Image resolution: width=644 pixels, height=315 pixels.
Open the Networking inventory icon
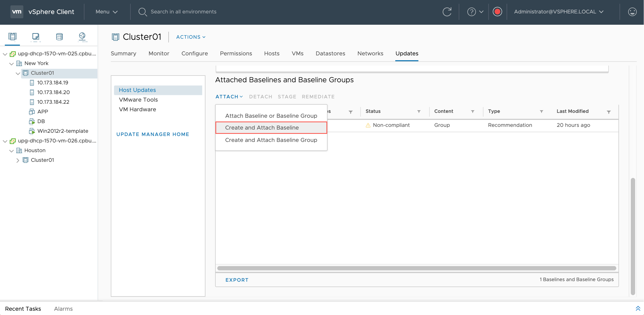82,36
